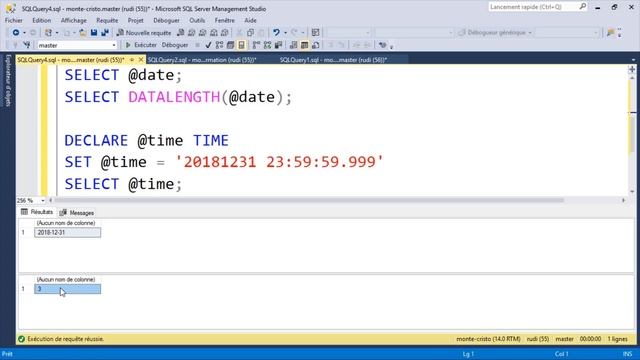Click the flag icon at the toolbar's right end
640x360 pixels.
click(x=610, y=32)
